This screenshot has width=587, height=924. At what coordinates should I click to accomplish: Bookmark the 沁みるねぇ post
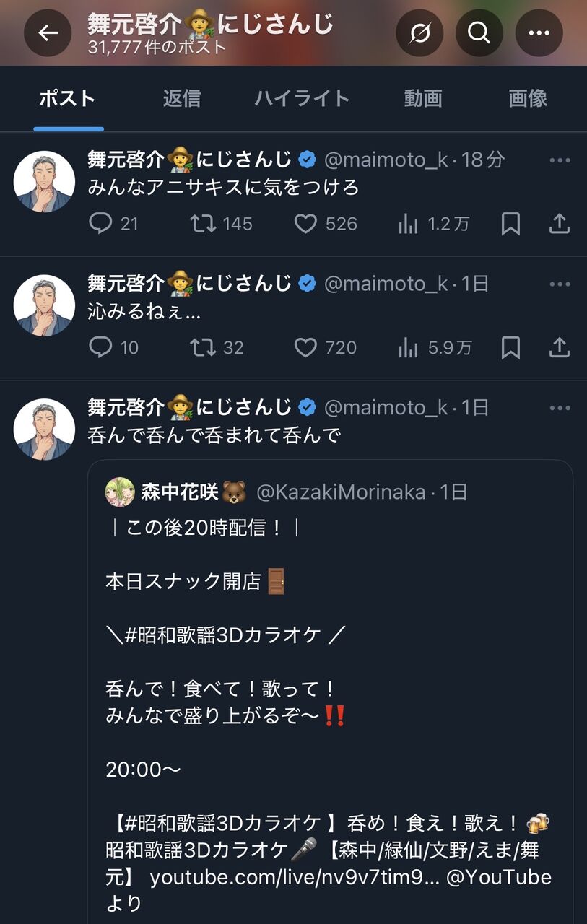pyautogui.click(x=510, y=348)
